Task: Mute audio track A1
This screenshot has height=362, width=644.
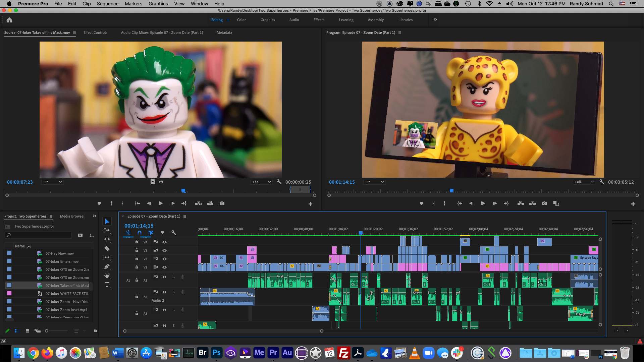Action: click(164, 277)
